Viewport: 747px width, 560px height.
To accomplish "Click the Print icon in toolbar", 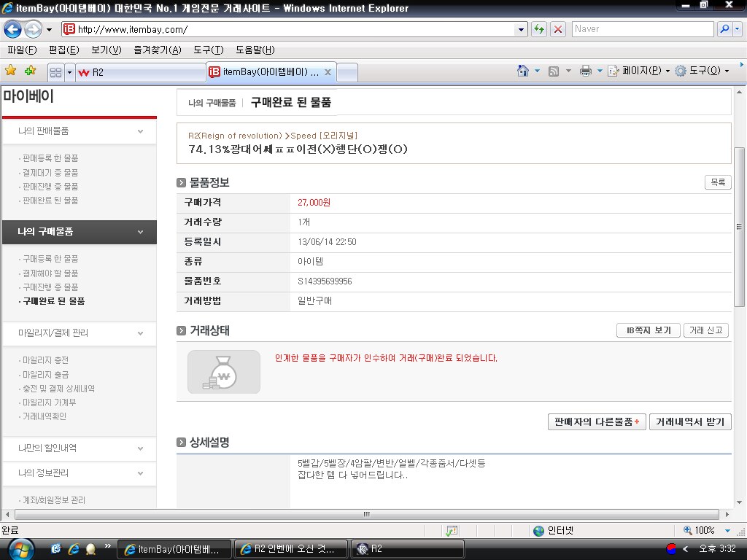I will coord(585,71).
